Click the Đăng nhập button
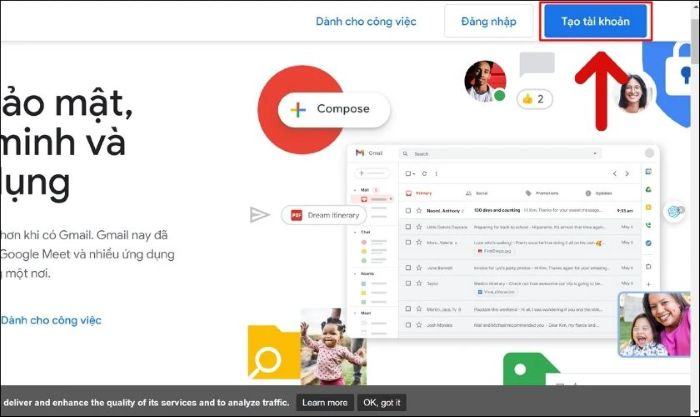 tap(489, 21)
